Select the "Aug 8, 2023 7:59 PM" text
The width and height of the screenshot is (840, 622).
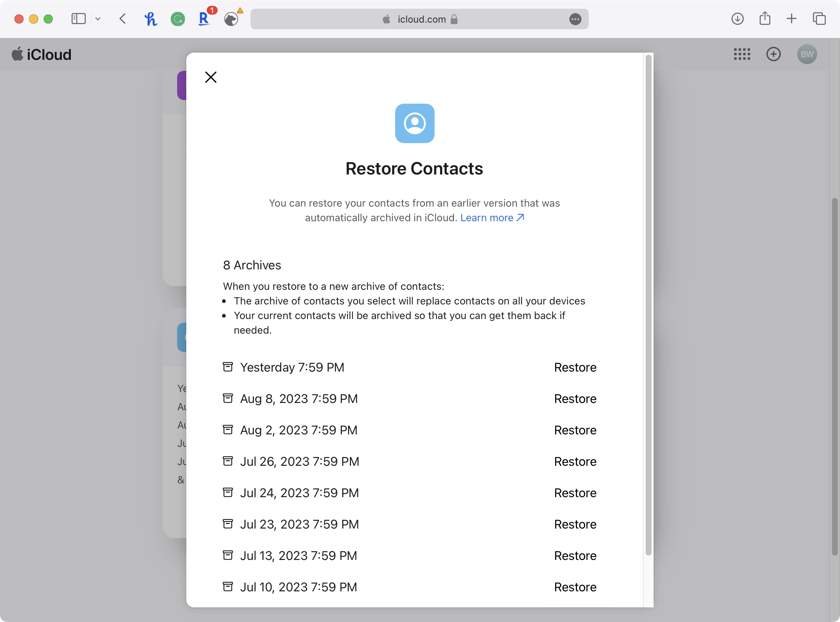pos(299,399)
